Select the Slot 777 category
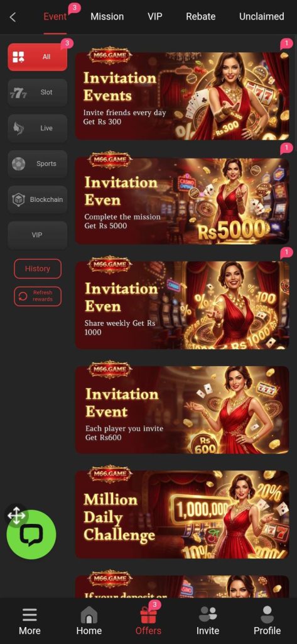Viewport: 297px width, 644px height. [37, 92]
